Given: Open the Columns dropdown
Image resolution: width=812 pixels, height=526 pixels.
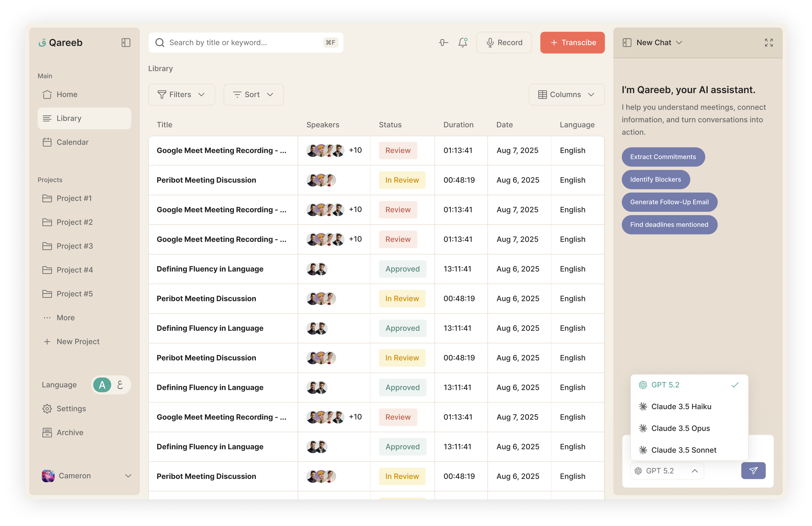Looking at the screenshot, I should tap(566, 95).
